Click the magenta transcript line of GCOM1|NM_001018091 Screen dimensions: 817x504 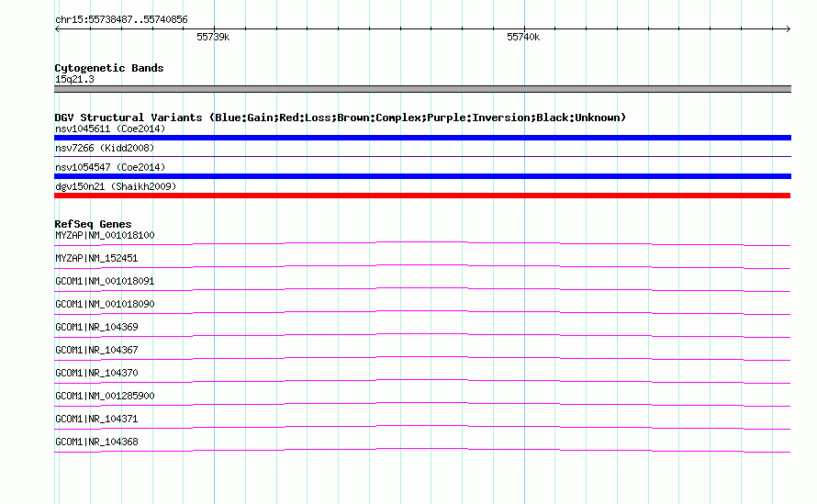tap(422, 289)
